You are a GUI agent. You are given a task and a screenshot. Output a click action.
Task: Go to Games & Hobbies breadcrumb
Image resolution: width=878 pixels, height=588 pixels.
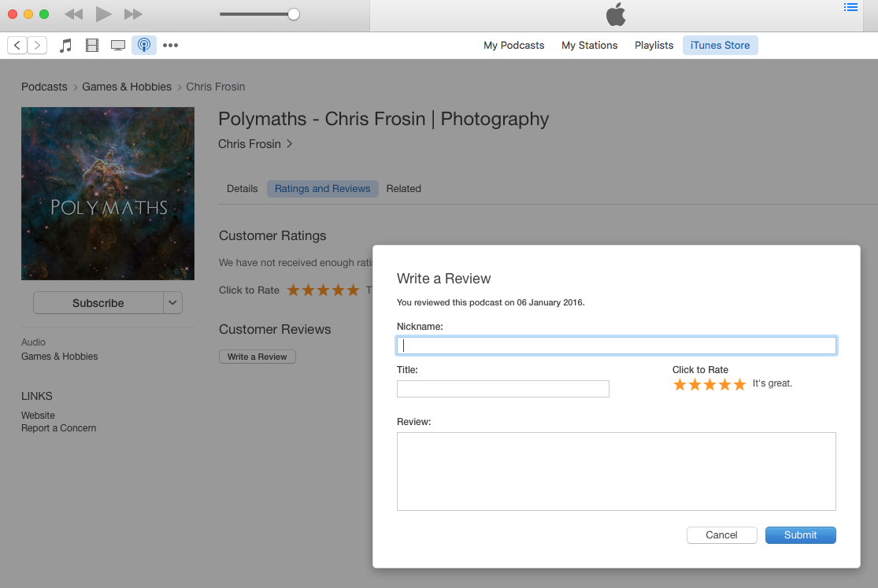127,87
